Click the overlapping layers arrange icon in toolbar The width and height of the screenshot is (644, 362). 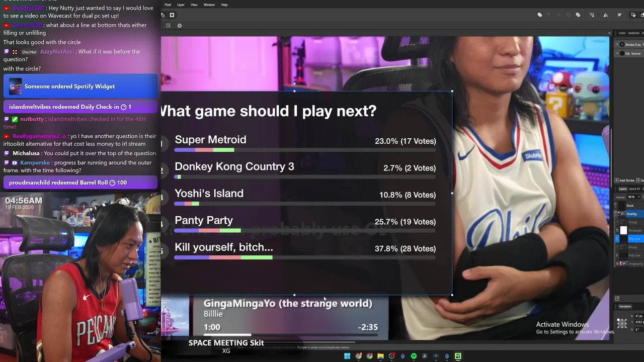(x=578, y=15)
